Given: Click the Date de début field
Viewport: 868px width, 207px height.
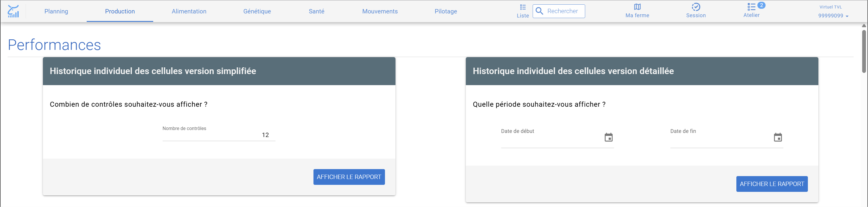Looking at the screenshot, I should click(557, 138).
